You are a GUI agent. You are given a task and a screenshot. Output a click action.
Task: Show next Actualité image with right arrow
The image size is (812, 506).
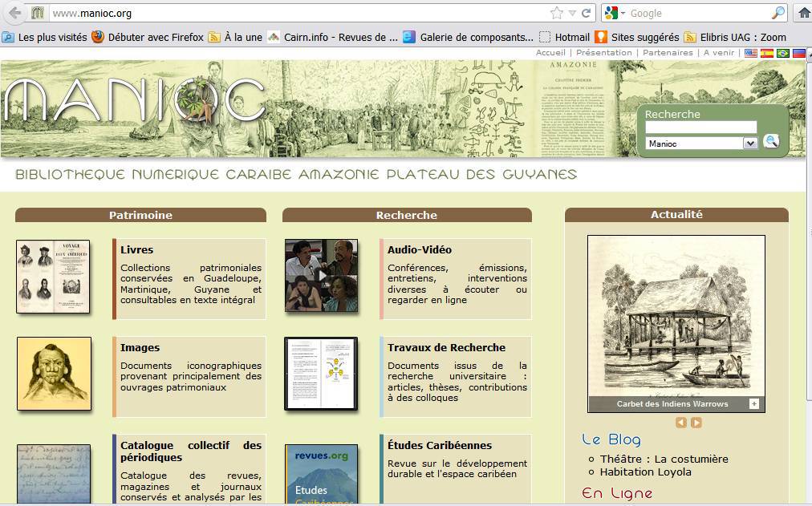tap(696, 423)
